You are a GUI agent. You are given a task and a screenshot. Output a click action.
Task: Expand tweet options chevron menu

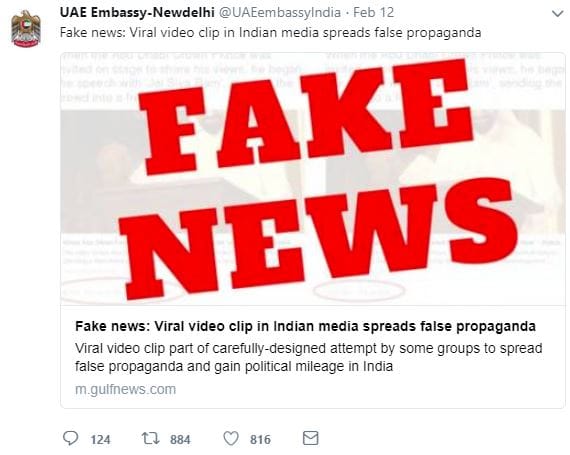(557, 14)
